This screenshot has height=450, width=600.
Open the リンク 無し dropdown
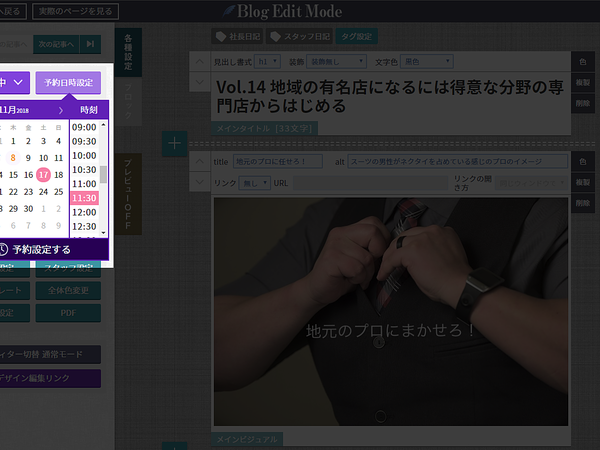click(x=254, y=183)
